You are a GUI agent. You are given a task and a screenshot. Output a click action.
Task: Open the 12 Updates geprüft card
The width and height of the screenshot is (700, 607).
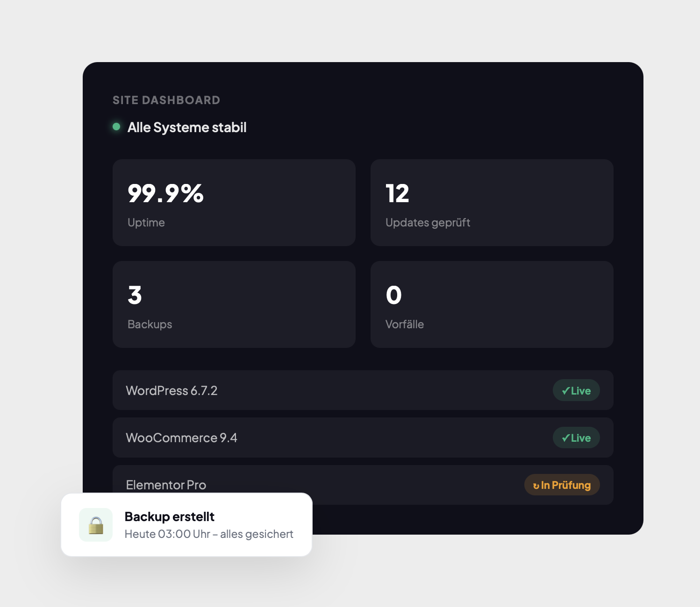pyautogui.click(x=492, y=202)
